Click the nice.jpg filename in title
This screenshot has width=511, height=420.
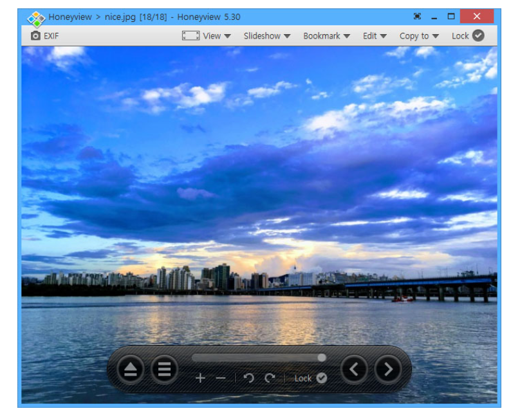point(120,17)
